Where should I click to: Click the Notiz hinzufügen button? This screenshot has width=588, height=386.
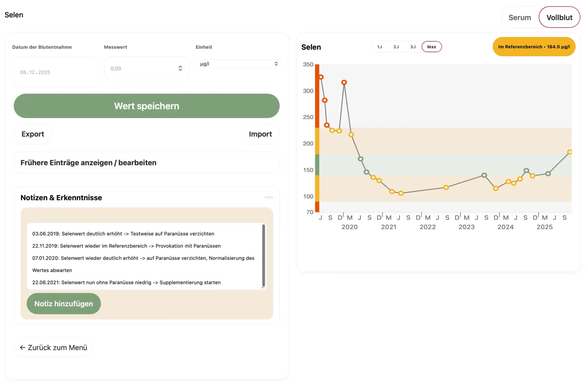tap(64, 304)
